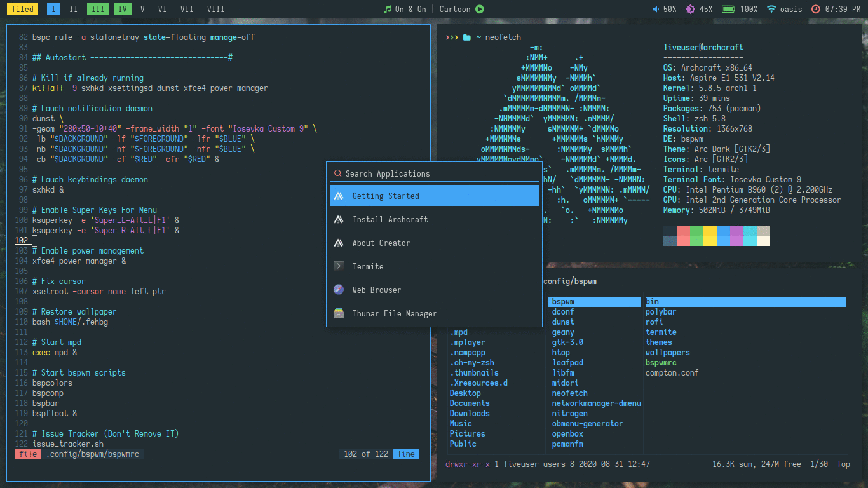This screenshot has width=868, height=488.
Task: Click the red file mode indicator in editor
Action: (x=28, y=454)
